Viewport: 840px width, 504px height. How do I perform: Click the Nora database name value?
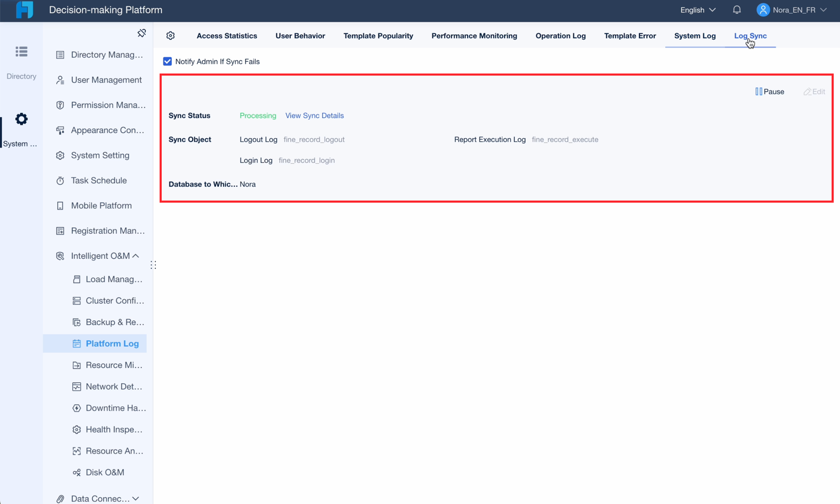coord(248,184)
